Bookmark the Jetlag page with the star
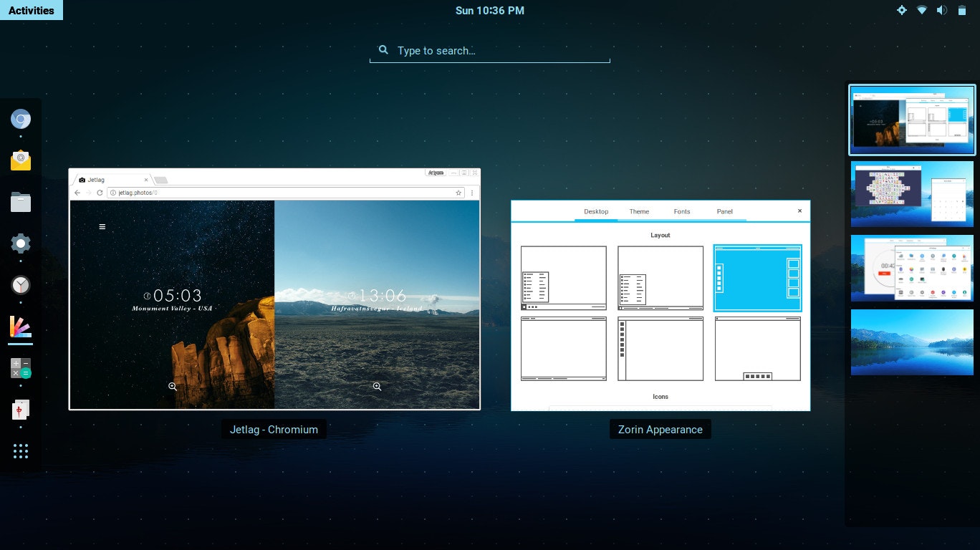Viewport: 980px width, 550px height. coord(458,193)
